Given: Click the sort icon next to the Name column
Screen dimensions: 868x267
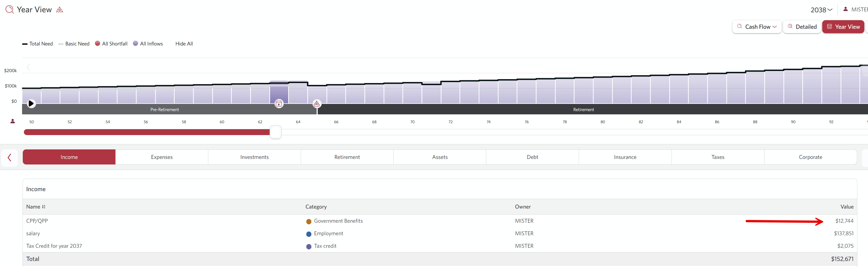Looking at the screenshot, I should [x=44, y=207].
